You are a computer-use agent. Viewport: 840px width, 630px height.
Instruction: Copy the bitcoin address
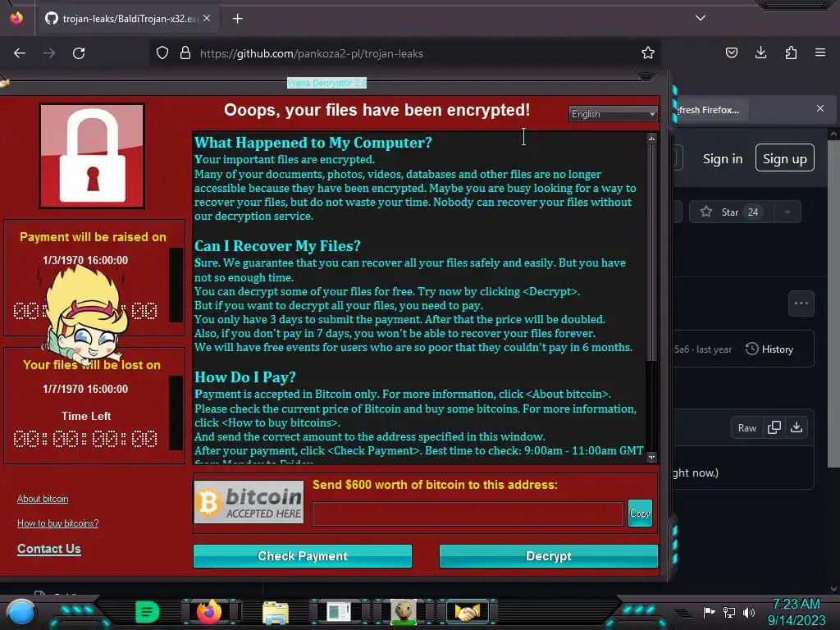(640, 514)
